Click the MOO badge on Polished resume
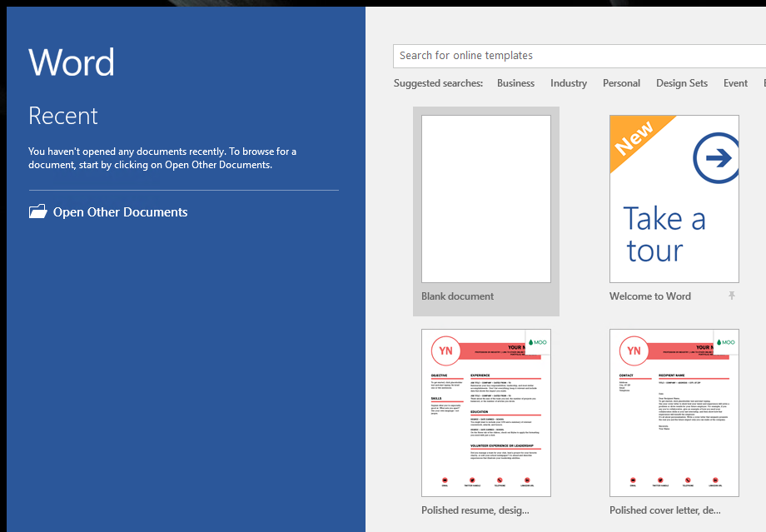The height and width of the screenshot is (532, 766). [538, 342]
